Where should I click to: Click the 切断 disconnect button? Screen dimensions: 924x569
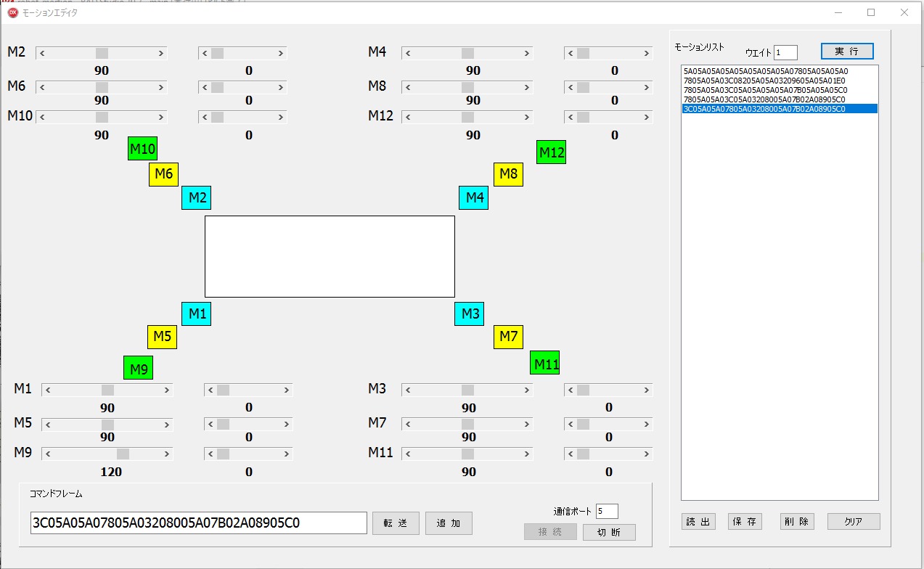pos(609,532)
